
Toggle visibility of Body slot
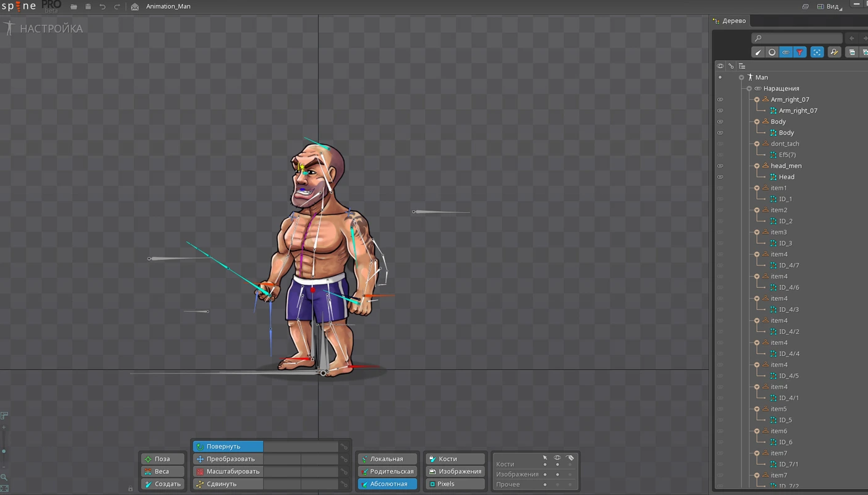pyautogui.click(x=720, y=122)
